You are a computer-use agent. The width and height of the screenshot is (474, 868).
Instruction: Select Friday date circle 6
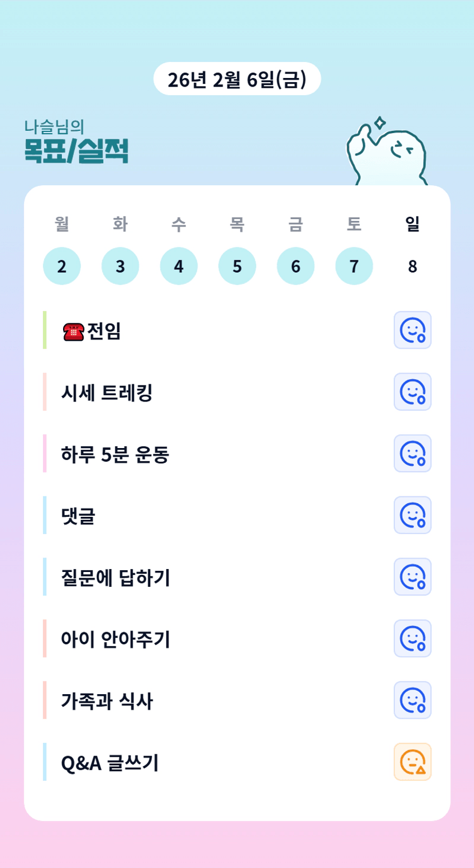coord(296,266)
